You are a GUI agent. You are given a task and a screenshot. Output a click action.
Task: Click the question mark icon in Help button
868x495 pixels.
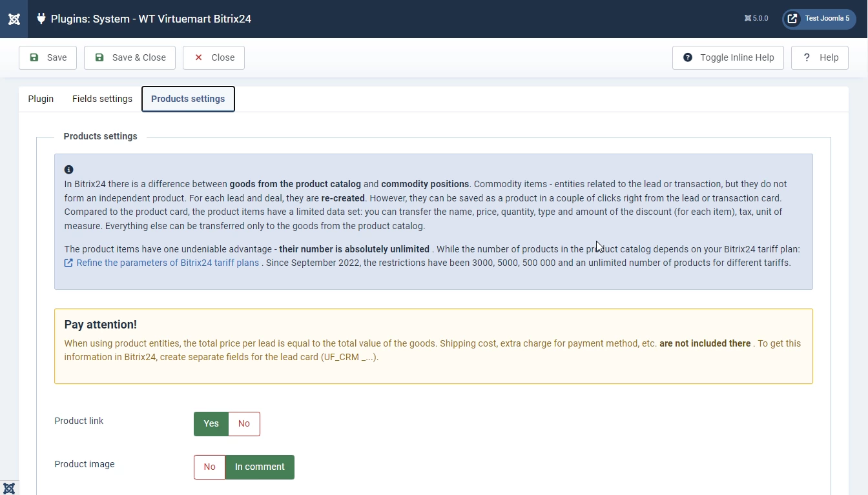[807, 57]
